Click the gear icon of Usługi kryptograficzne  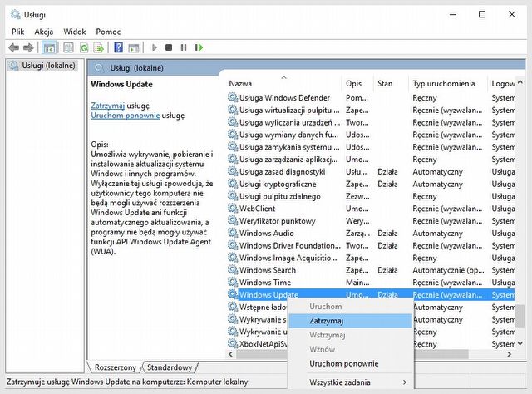(233, 184)
